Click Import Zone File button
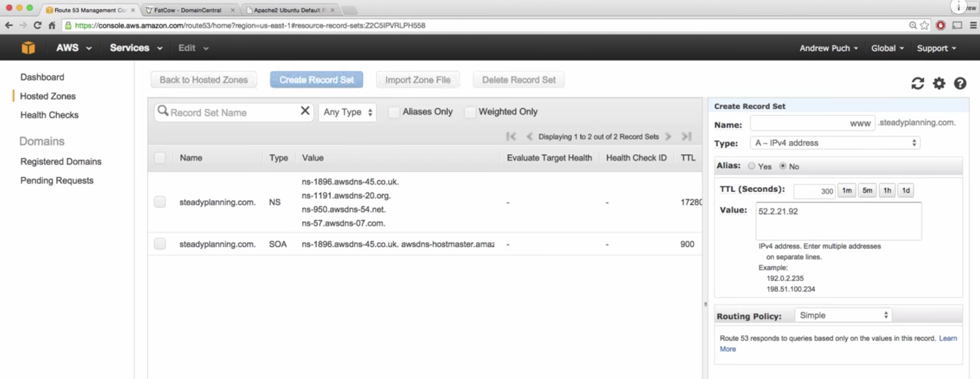Screen dimensions: 980x379 click(418, 80)
